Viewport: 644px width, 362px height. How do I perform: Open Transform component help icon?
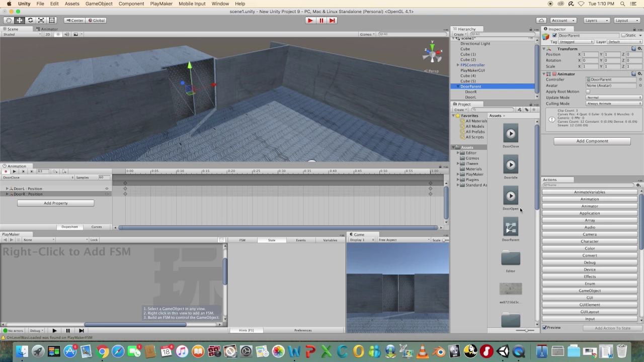click(x=633, y=49)
